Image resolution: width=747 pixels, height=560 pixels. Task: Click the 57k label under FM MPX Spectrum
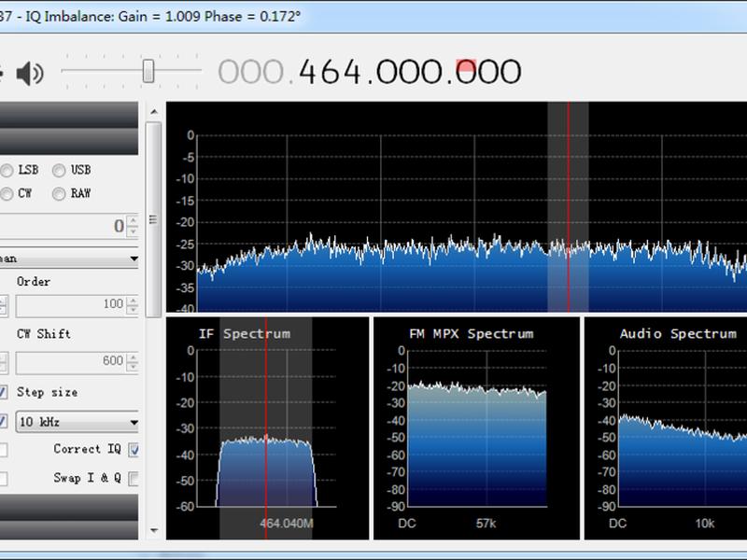[x=486, y=524]
